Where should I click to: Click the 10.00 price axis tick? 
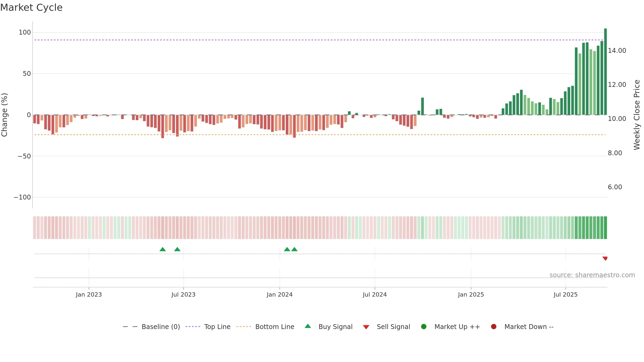click(617, 119)
